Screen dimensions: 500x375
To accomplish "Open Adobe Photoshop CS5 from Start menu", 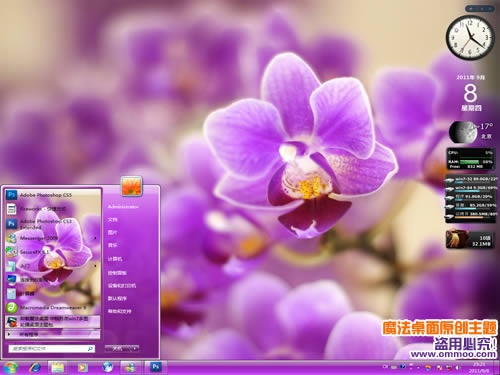I will 53,195.
